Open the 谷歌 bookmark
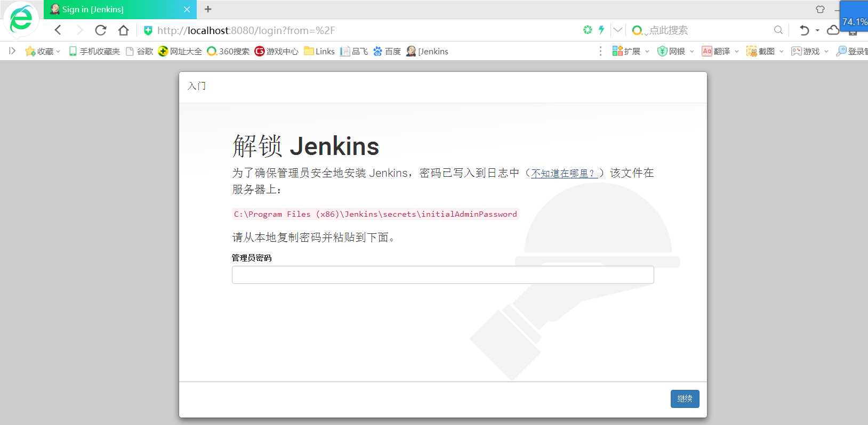This screenshot has width=868, height=425. tap(139, 51)
